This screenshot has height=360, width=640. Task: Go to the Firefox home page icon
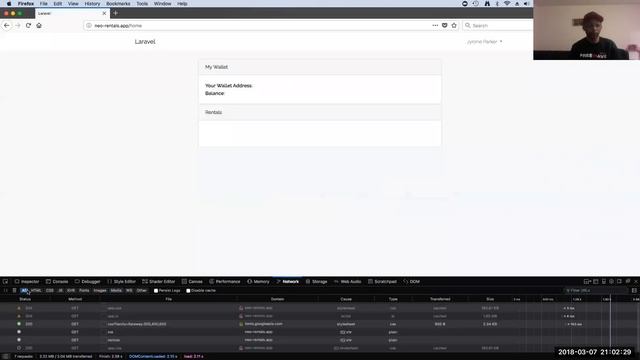pyautogui.click(x=39, y=25)
